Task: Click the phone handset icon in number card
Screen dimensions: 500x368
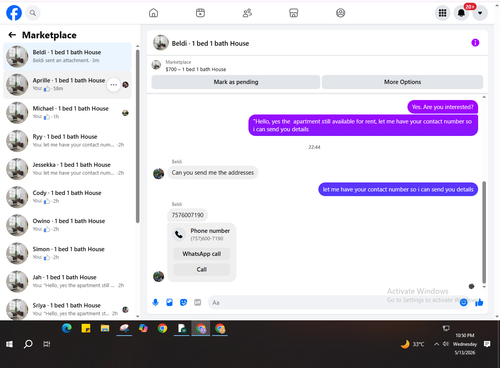Action: click(x=179, y=234)
